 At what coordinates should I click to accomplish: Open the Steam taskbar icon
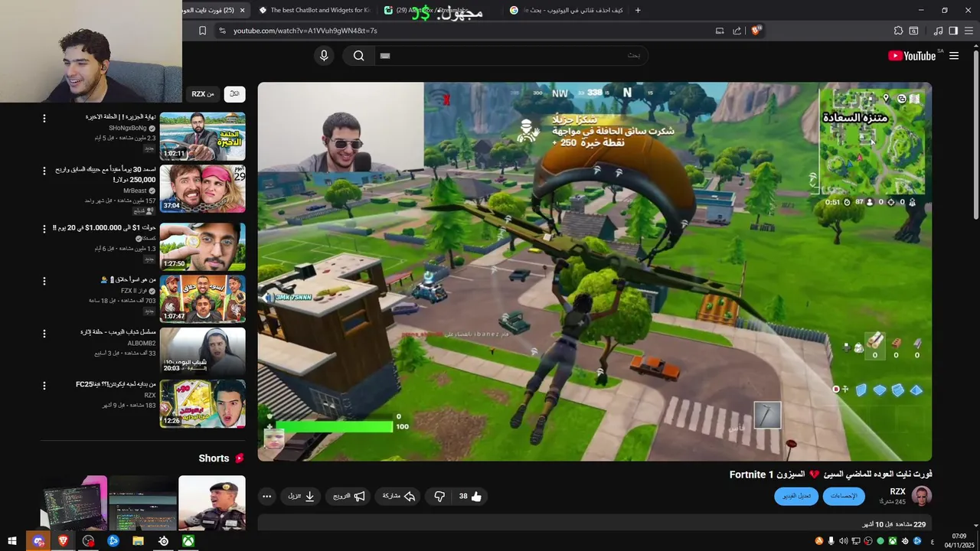coord(163,541)
